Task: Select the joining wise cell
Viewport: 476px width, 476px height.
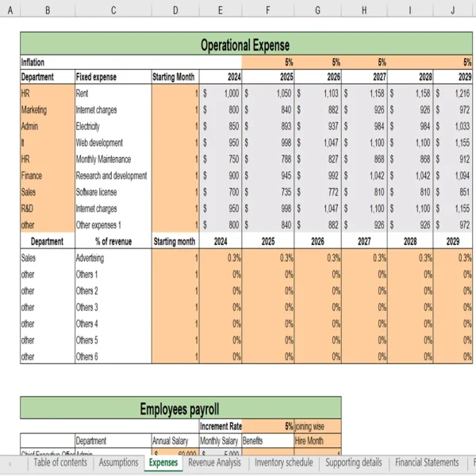Action: pos(317,426)
